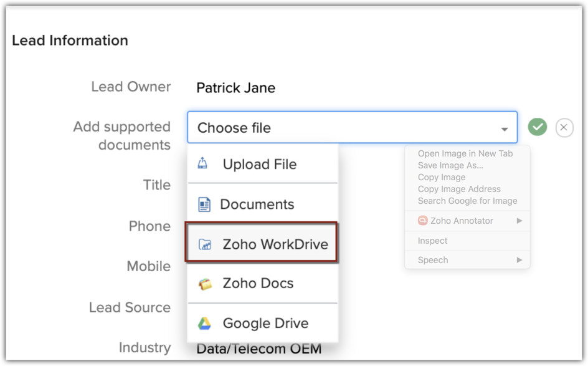Click the Zoho Annotator icon
The image size is (588, 366).
(x=422, y=221)
